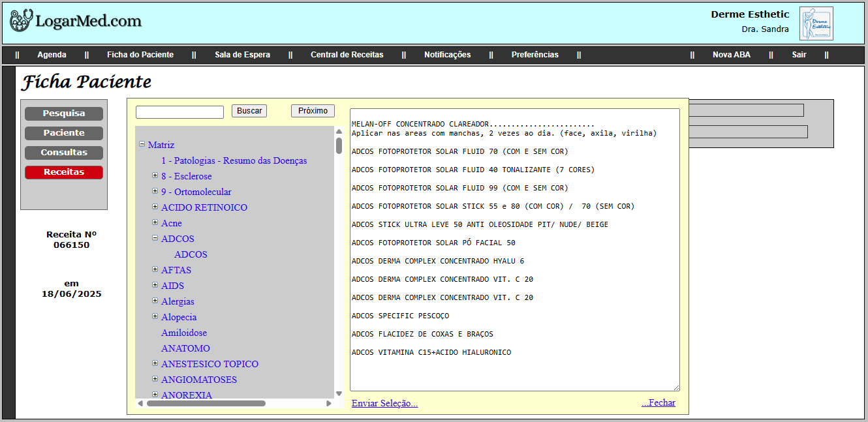The width and height of the screenshot is (868, 422).
Task: Expand the Alergias node
Action: click(155, 301)
